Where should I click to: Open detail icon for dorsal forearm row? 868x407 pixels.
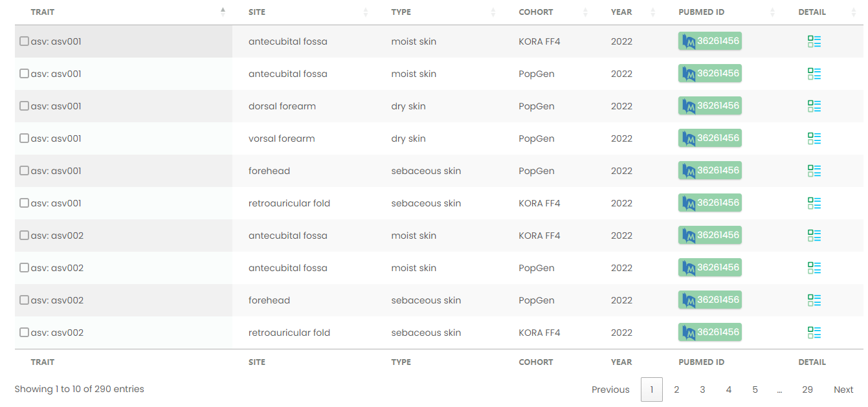(x=814, y=106)
